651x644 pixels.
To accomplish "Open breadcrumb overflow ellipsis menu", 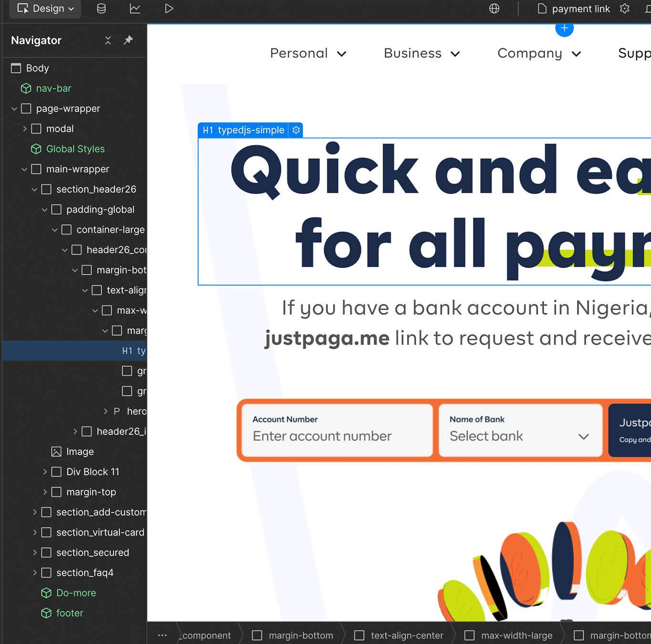I will coord(162,635).
